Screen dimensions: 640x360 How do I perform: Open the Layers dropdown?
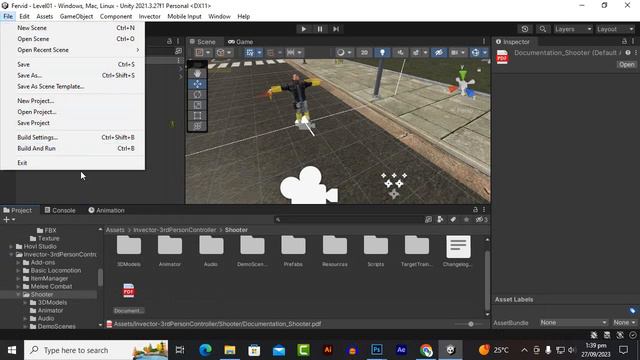tap(573, 29)
